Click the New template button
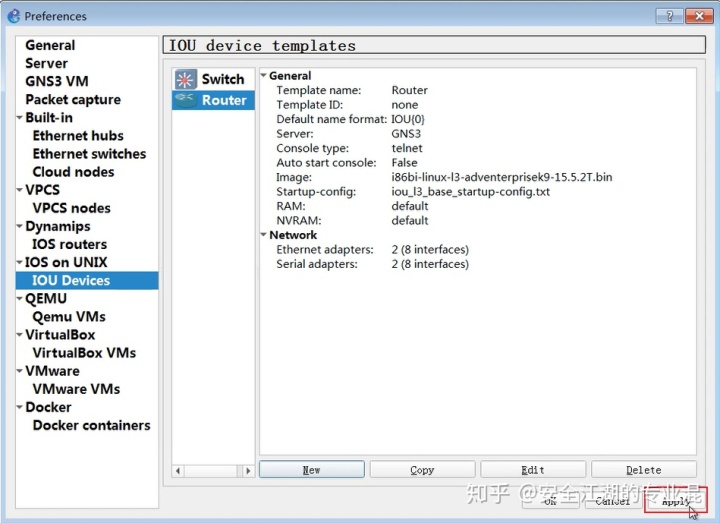 pyautogui.click(x=312, y=470)
